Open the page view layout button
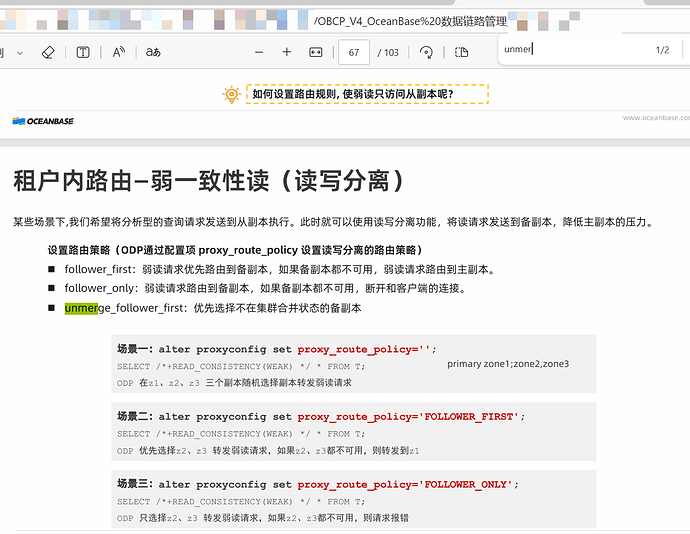Viewport: 690px width, 534px height. tap(460, 52)
